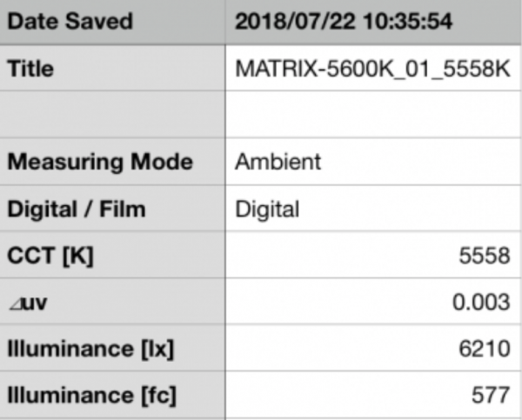Image resolution: width=522 pixels, height=420 pixels.
Task: Select the 5558 CCT value cell
Action: pos(373,256)
